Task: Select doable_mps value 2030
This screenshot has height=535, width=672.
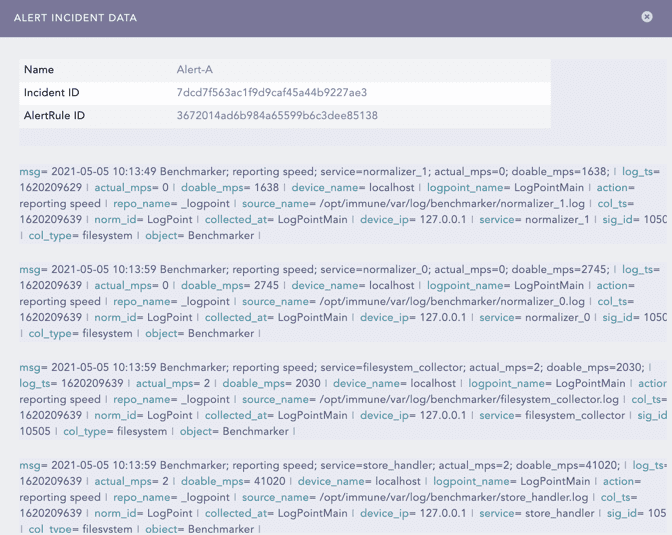Action: pyautogui.click(x=308, y=383)
